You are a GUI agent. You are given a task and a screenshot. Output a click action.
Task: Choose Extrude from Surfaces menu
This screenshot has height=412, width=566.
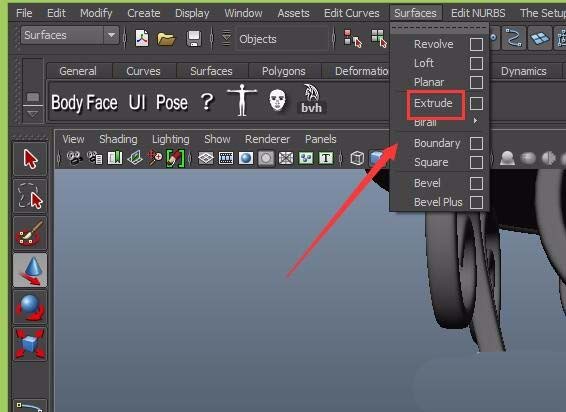coord(433,103)
